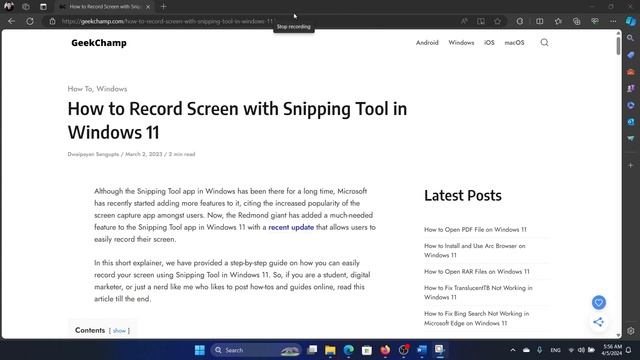Open Workspaces icon in title bar
The height and width of the screenshot is (360, 640).
tap(26, 7)
